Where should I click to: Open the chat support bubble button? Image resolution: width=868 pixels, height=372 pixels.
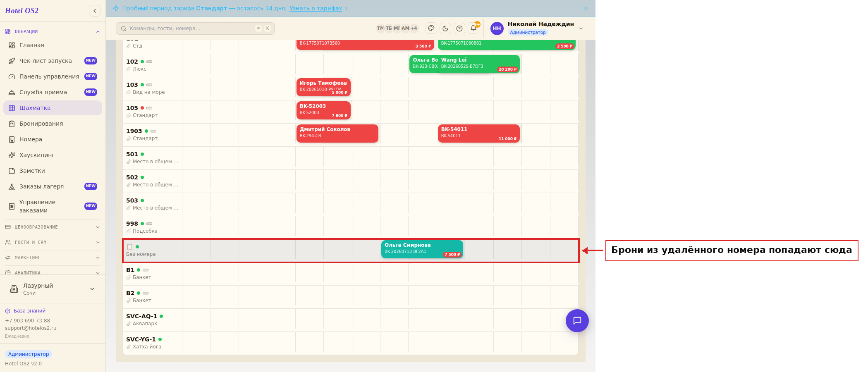click(577, 321)
